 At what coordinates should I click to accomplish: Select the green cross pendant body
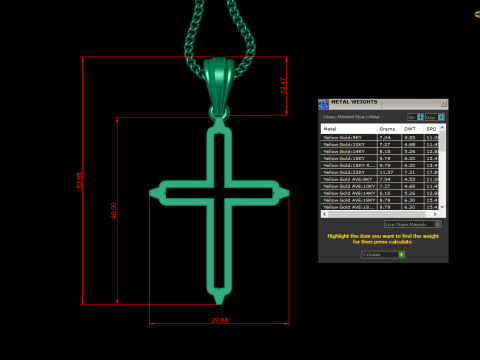219,193
